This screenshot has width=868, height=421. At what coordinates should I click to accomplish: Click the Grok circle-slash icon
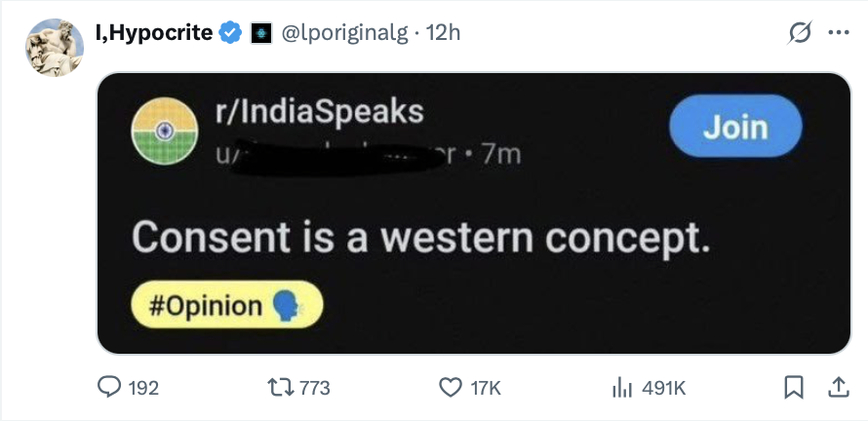pos(800,33)
